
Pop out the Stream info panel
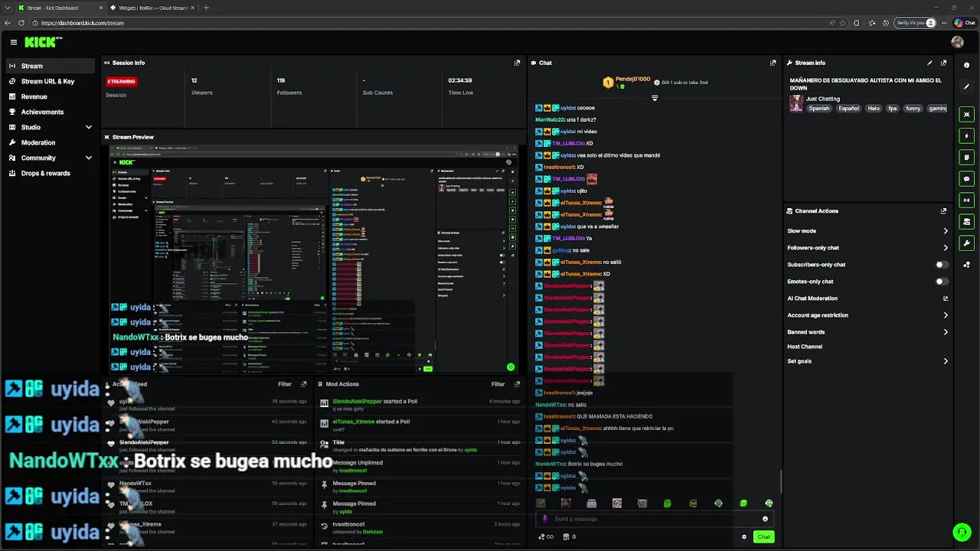pyautogui.click(x=943, y=63)
